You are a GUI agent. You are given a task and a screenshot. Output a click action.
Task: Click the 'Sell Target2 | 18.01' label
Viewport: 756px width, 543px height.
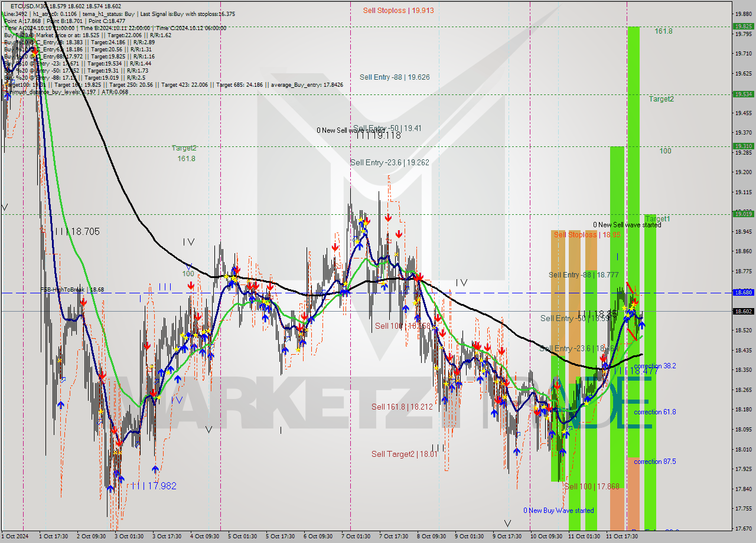[405, 454]
